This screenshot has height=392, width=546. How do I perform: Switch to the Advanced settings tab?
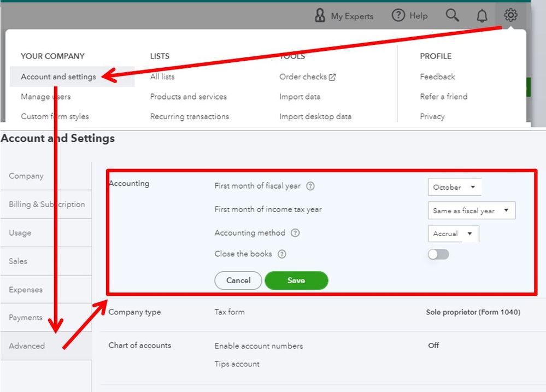27,346
